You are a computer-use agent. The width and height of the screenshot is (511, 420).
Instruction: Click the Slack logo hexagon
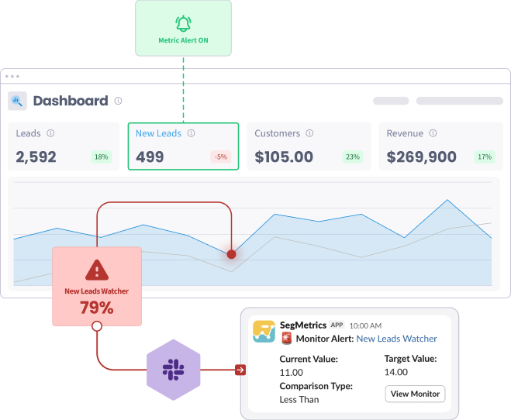pos(174,370)
